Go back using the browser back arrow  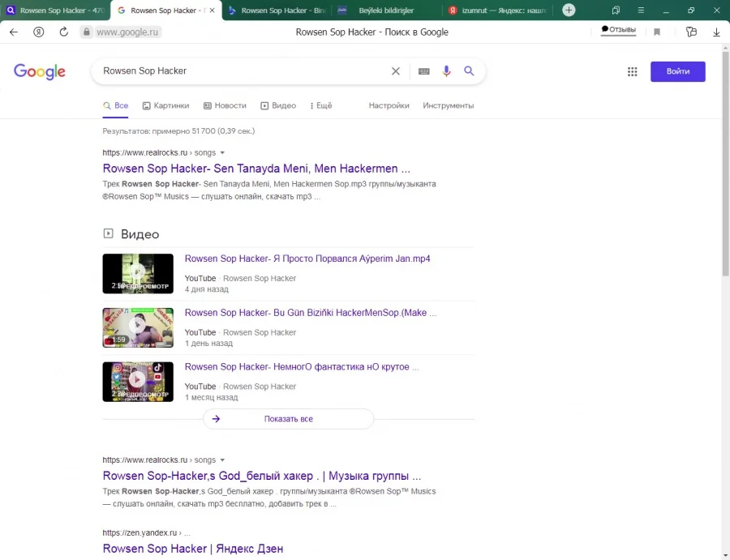point(14,32)
